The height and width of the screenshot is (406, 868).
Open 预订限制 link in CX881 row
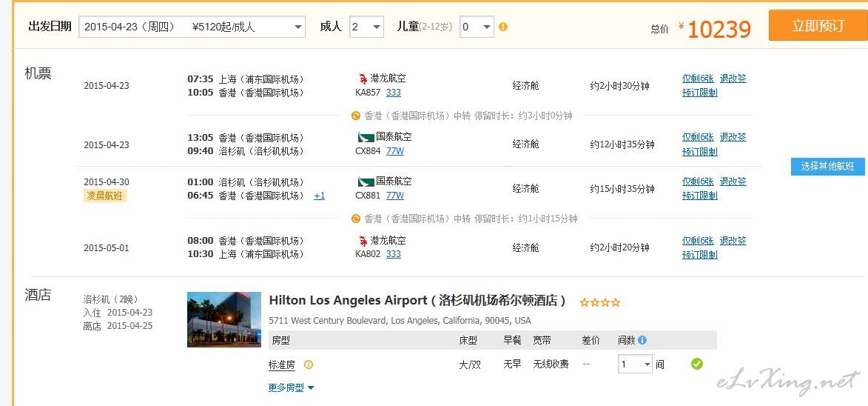coord(700,196)
